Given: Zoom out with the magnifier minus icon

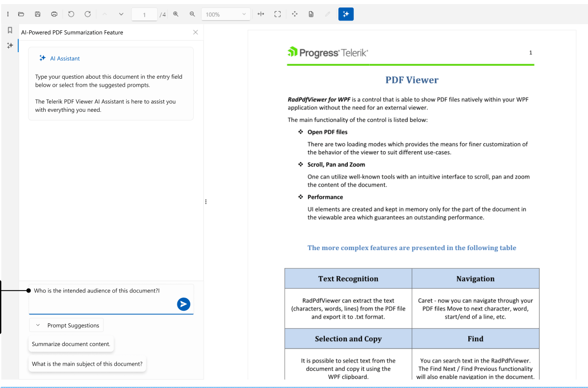Looking at the screenshot, I should pyautogui.click(x=192, y=14).
